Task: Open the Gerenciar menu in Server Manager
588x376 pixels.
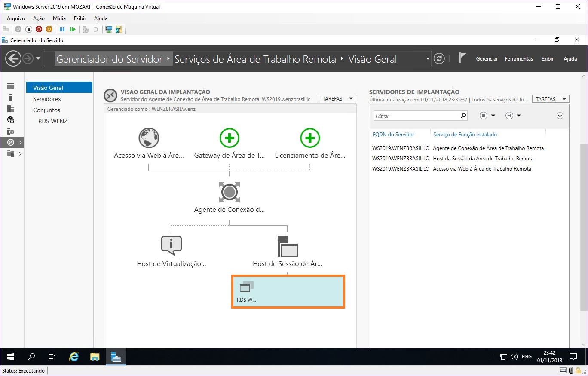Action: point(487,59)
